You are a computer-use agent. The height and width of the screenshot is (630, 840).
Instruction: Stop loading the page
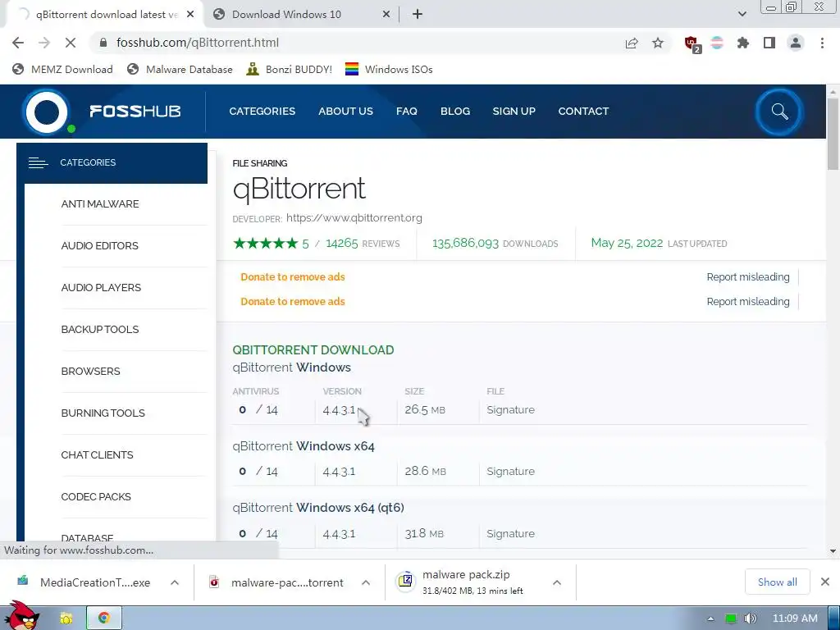[71, 43]
